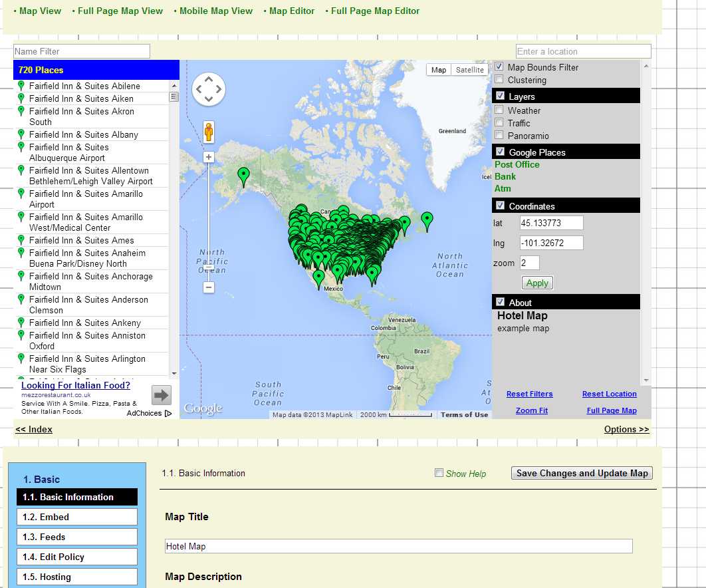Image resolution: width=706 pixels, height=588 pixels.
Task: Click the map zoom slider track
Action: point(209,221)
